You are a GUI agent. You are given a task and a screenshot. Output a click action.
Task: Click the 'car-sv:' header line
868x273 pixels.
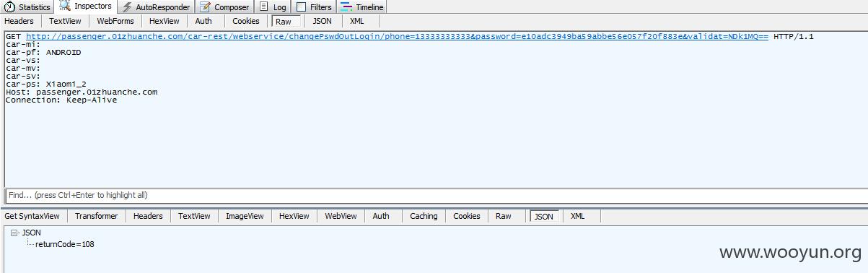(x=23, y=76)
